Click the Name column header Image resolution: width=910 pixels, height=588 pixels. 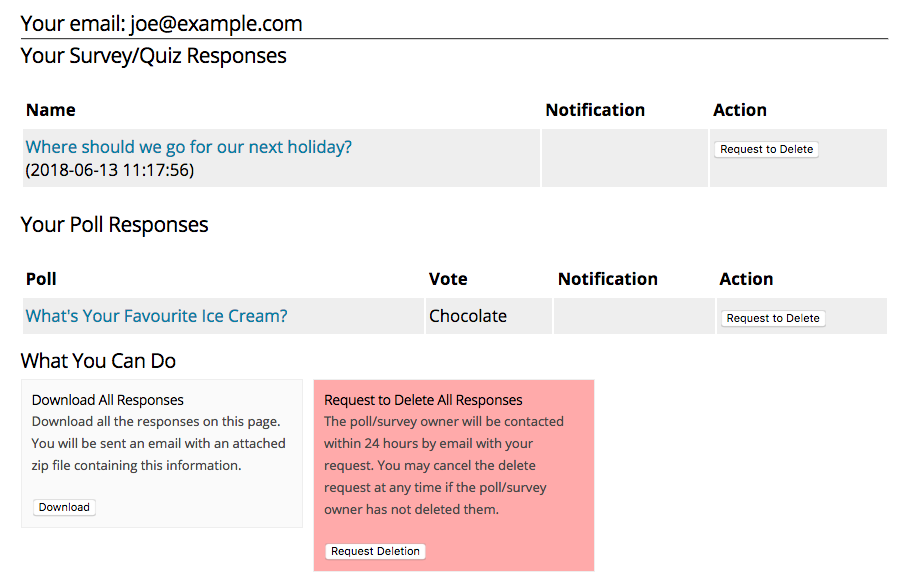coord(50,110)
